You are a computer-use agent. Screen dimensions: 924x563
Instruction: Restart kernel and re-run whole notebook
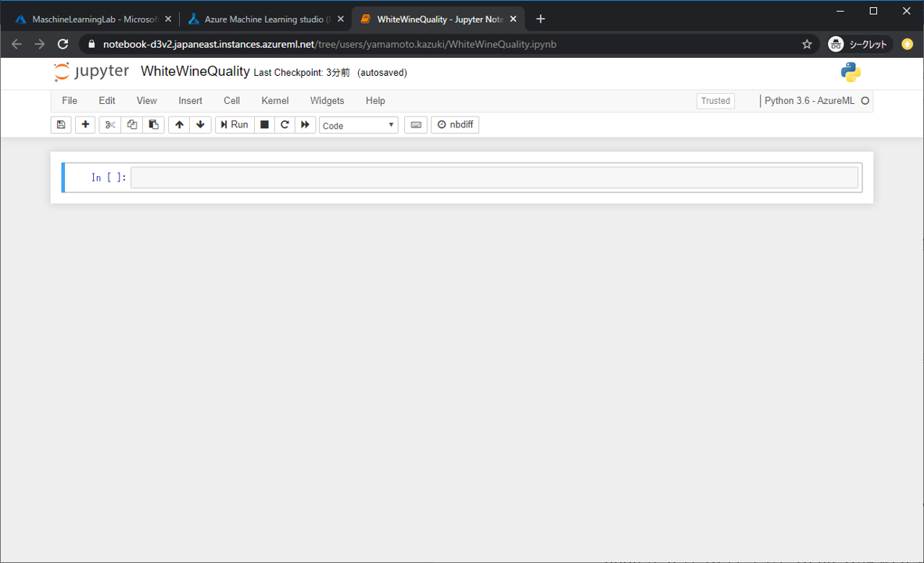[x=306, y=125]
